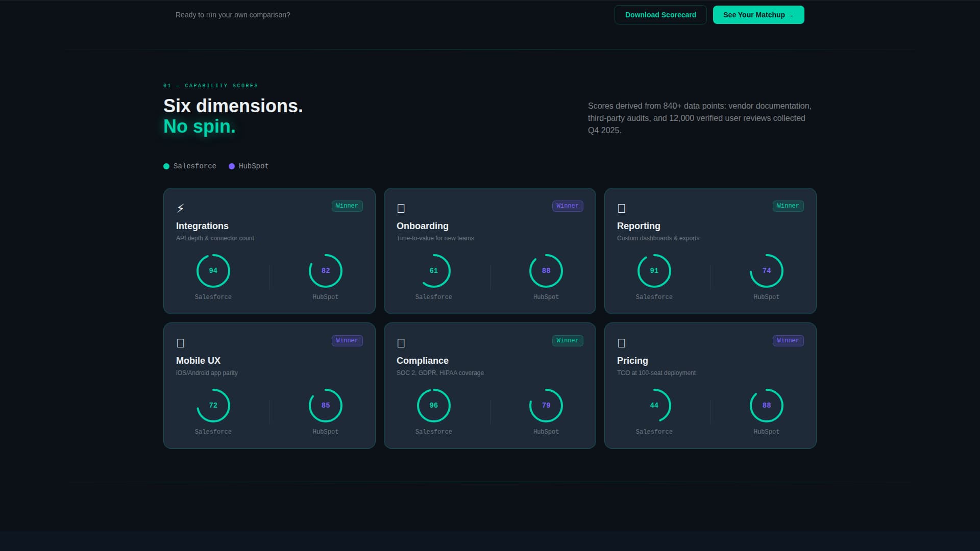The width and height of the screenshot is (980, 551).
Task: Select the Winner badge on Reporting card
Action: pos(788,206)
